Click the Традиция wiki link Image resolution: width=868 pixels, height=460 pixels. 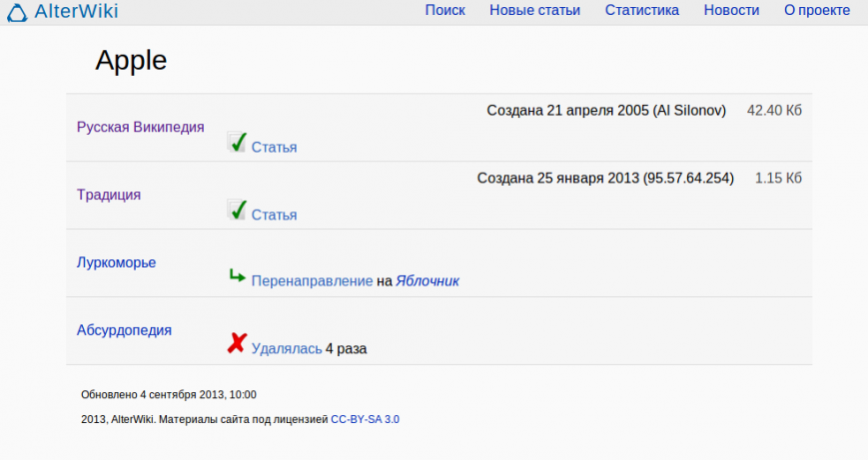(109, 195)
